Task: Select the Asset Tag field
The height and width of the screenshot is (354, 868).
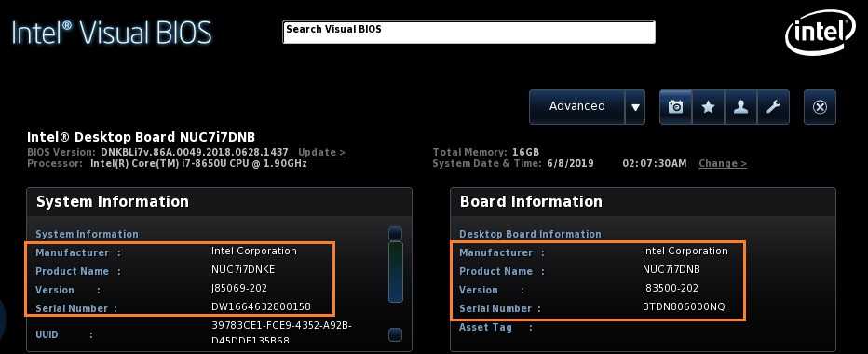Action: (643, 327)
